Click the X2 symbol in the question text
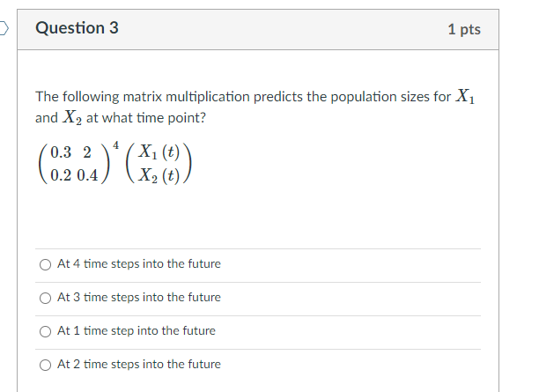 coord(72,118)
